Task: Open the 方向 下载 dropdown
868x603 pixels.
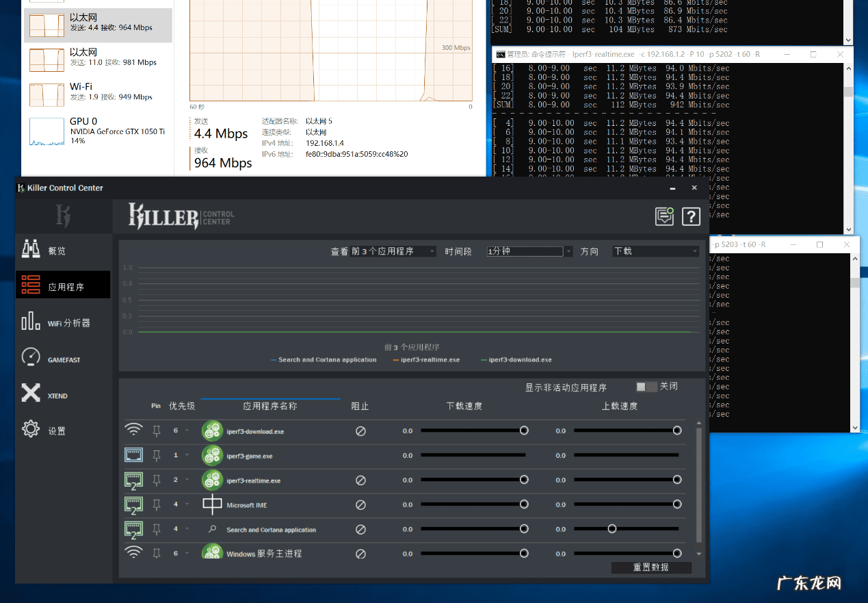Action: click(655, 251)
